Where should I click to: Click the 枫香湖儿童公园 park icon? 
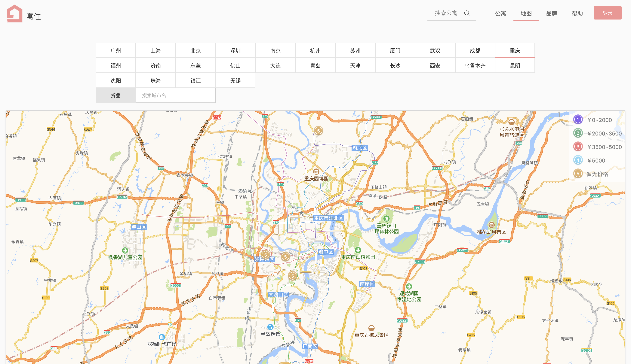[x=125, y=250]
